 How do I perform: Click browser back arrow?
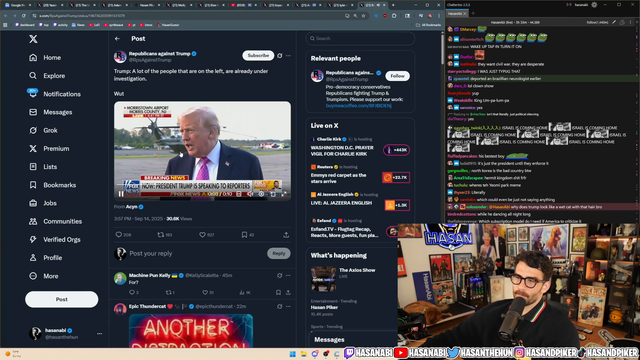click(6, 16)
